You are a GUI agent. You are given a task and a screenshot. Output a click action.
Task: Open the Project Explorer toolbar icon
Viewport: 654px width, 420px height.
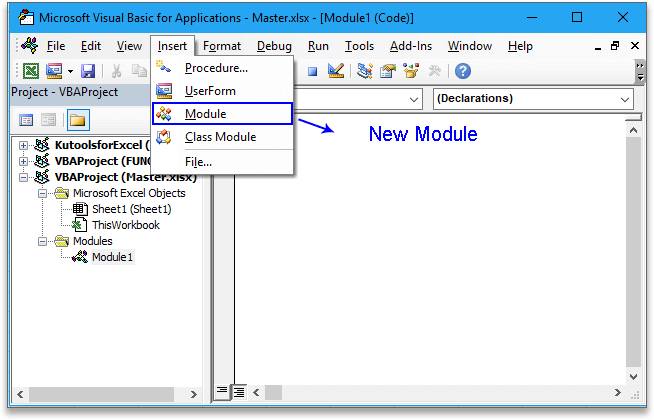coord(365,71)
